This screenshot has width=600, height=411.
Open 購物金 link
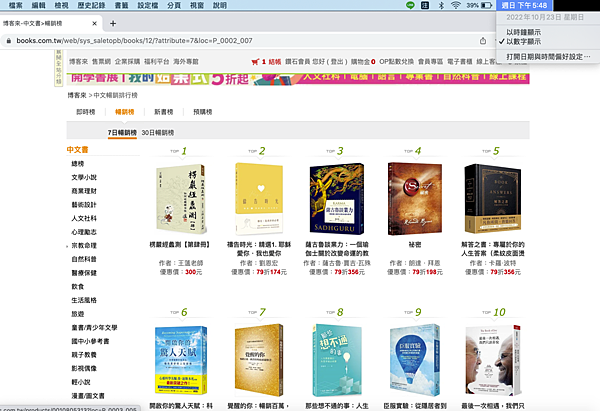[x=360, y=62]
